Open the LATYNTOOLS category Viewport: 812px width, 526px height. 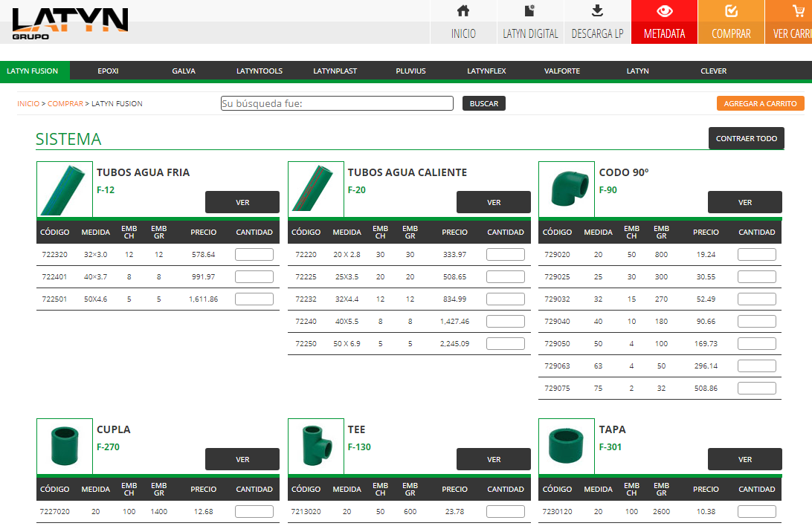260,71
